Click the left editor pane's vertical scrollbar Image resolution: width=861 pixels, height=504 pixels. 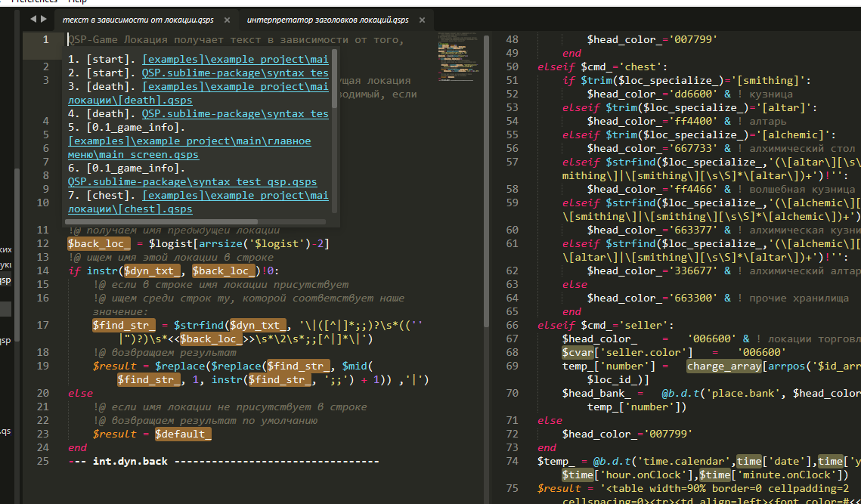[485, 180]
